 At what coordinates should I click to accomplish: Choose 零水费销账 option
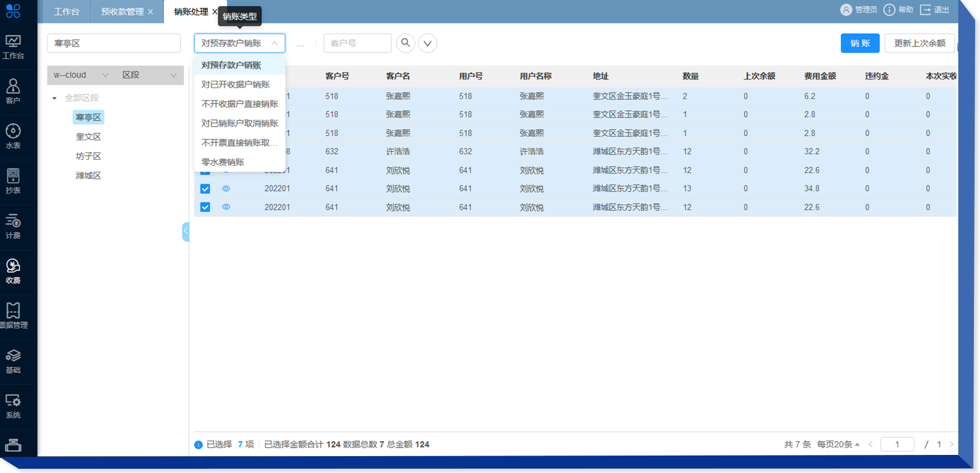(x=239, y=161)
